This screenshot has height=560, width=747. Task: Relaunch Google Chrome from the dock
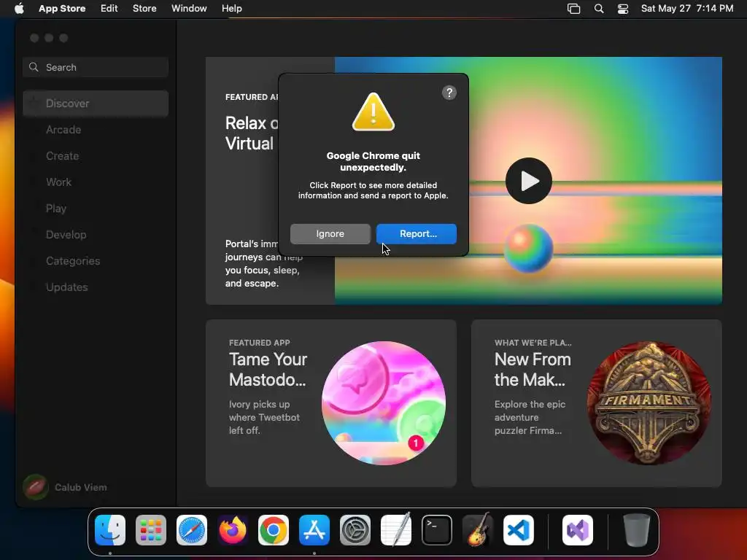[x=274, y=530]
